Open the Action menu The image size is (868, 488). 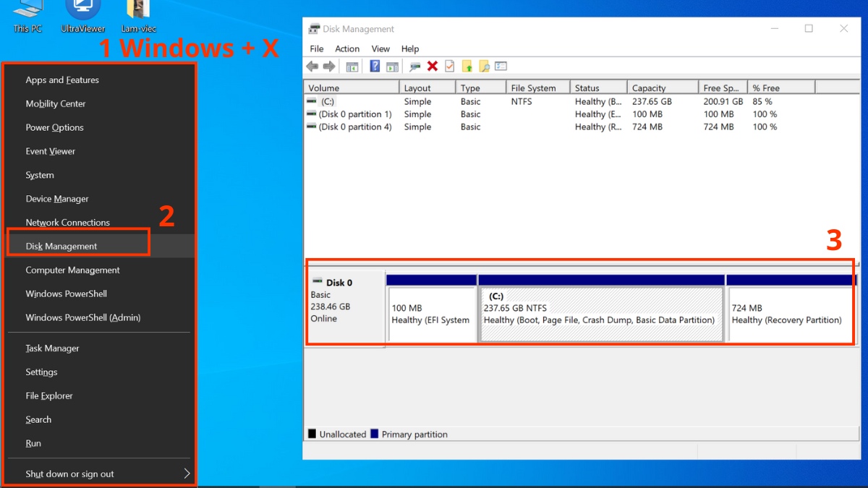pyautogui.click(x=347, y=48)
